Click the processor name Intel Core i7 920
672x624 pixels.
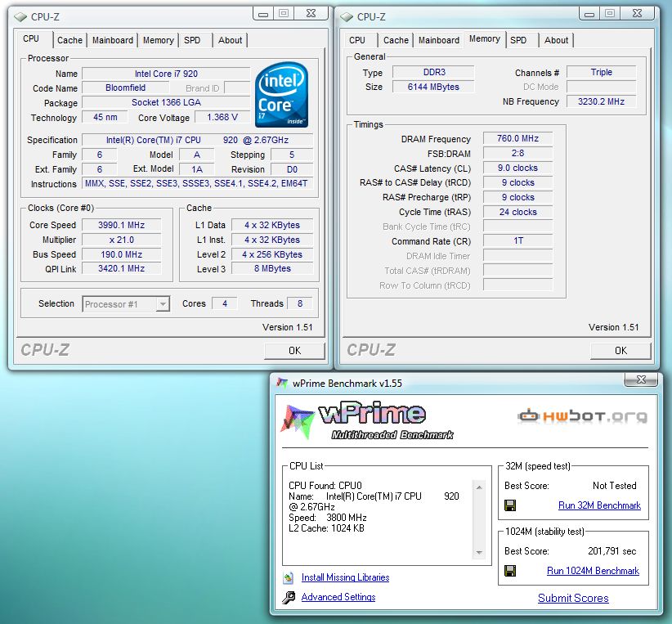166,74
